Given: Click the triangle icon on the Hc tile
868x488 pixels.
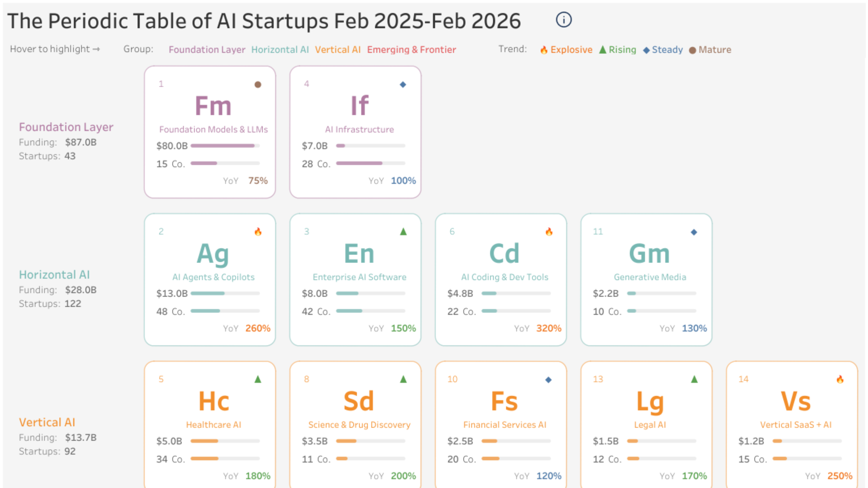Looking at the screenshot, I should [257, 379].
